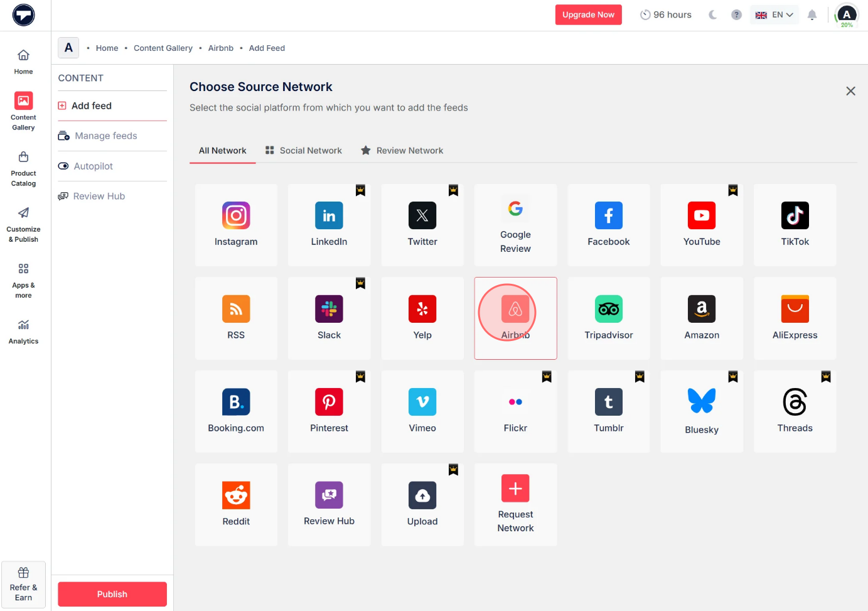The image size is (868, 611).
Task: Open Review Hub in Content sidebar
Action: click(112, 196)
